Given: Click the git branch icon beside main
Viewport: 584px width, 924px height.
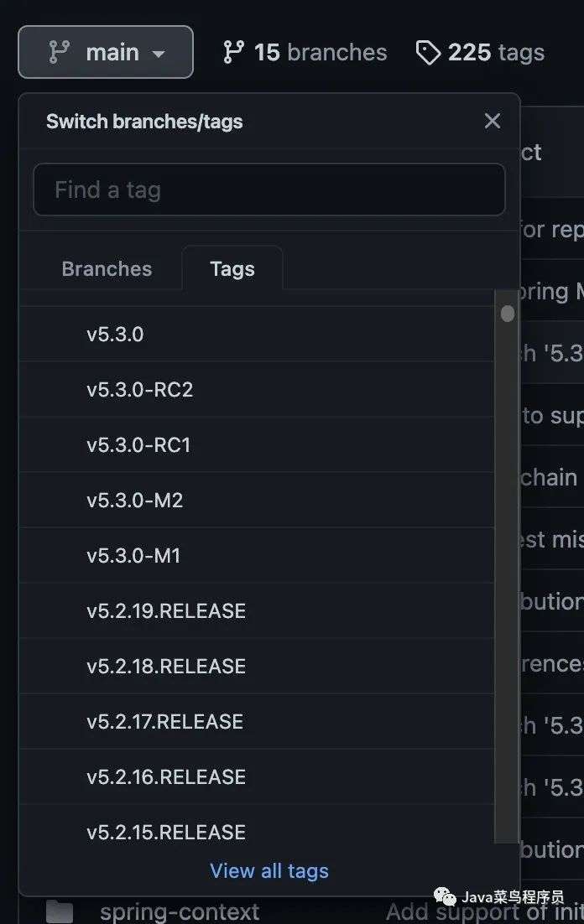Looking at the screenshot, I should click(59, 53).
